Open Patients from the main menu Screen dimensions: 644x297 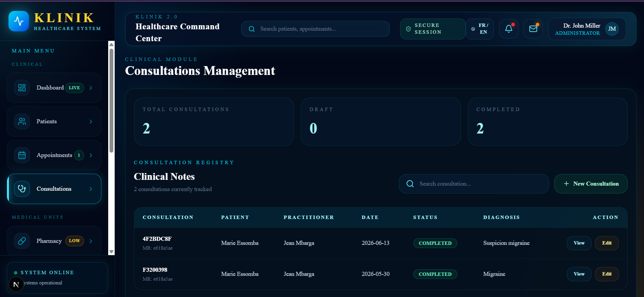click(54, 122)
